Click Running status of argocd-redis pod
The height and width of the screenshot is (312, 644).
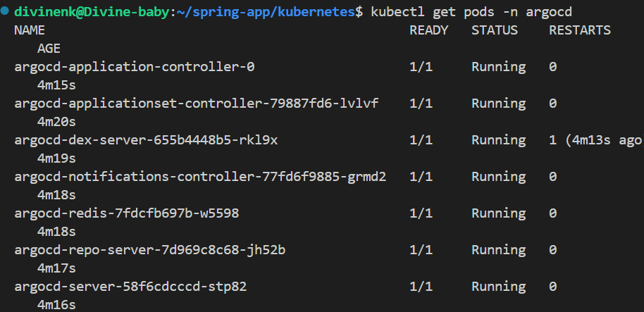tap(498, 213)
